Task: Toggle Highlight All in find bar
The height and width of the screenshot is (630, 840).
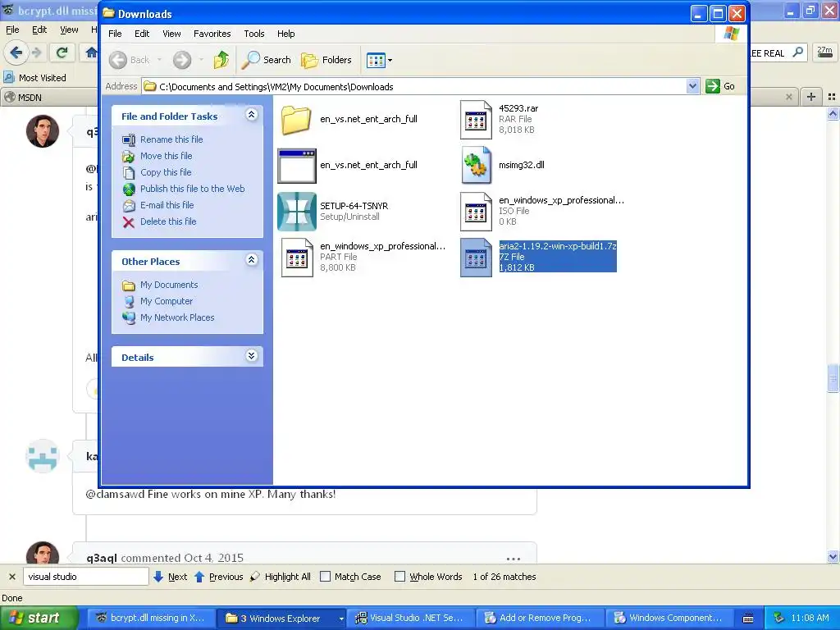Action: (281, 577)
